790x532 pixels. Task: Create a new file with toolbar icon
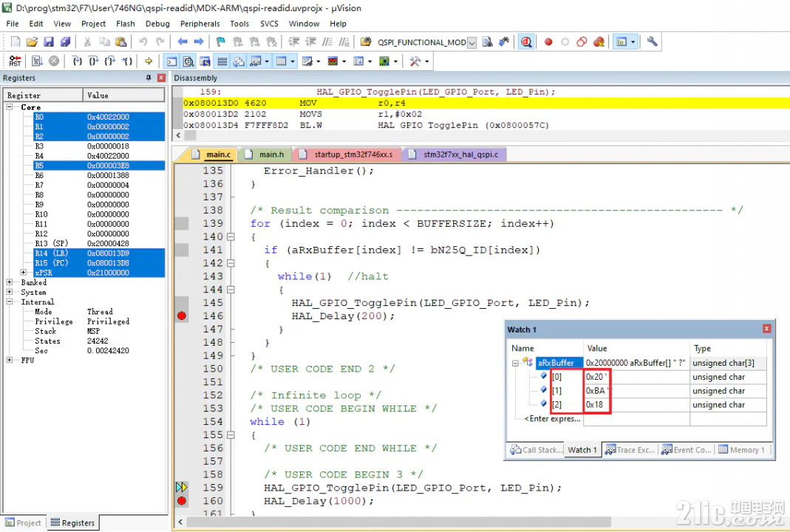point(16,42)
